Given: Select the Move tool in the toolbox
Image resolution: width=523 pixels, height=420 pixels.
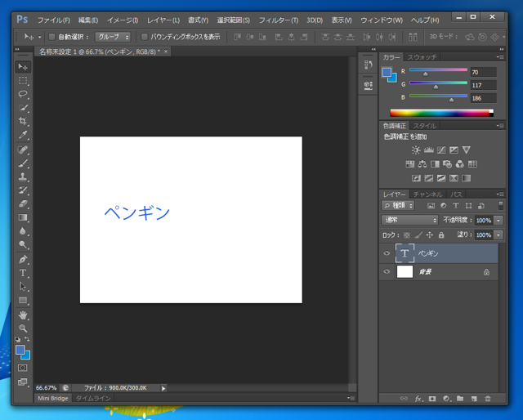Looking at the screenshot, I should point(23,67).
